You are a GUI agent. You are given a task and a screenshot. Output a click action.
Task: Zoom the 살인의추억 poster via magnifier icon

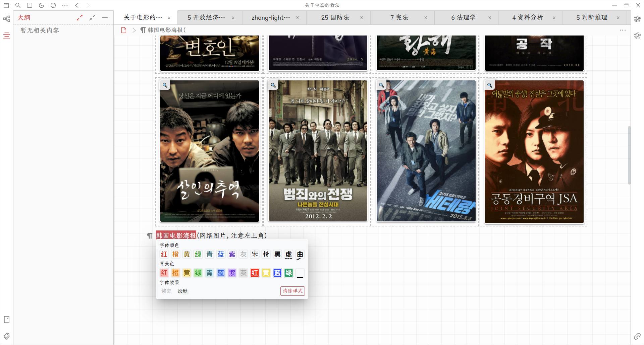pyautogui.click(x=165, y=85)
